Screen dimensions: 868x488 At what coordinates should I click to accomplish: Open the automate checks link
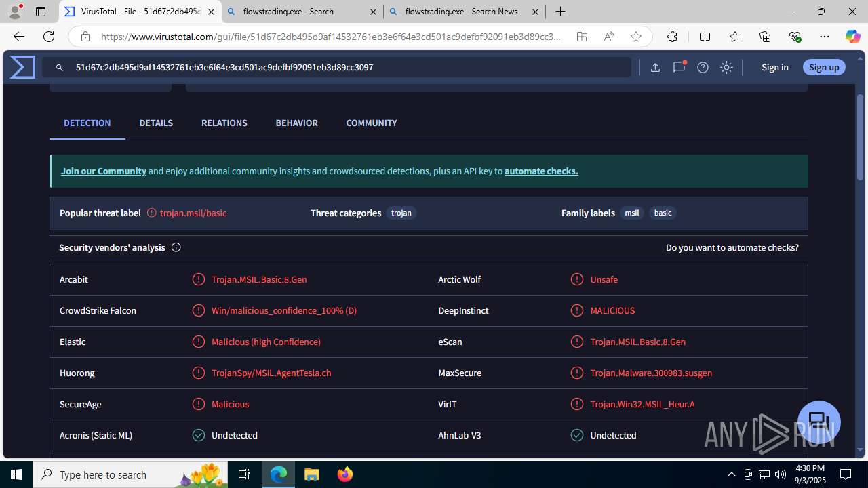(541, 171)
